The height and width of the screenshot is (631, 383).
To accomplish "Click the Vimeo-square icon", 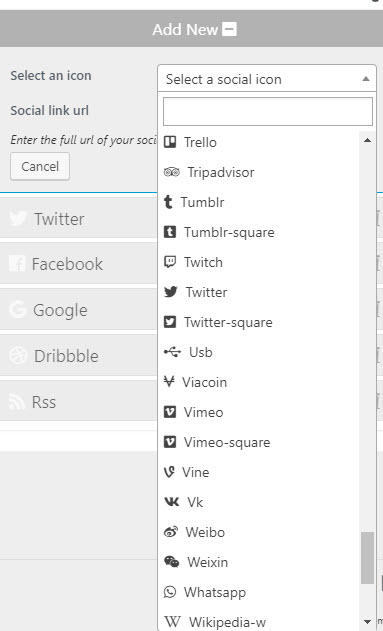I will coord(170,442).
